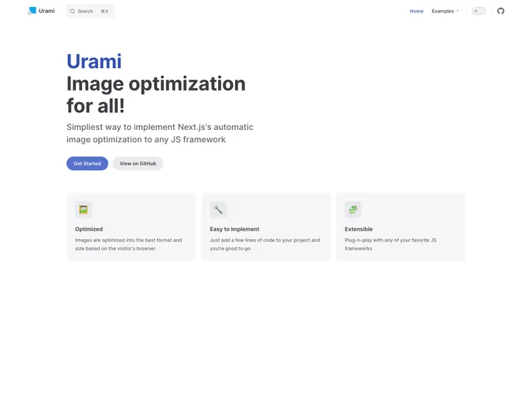Screen dimensions: 532x396
Task: Click the 'Image optimization for all!' heading
Action: click(156, 94)
